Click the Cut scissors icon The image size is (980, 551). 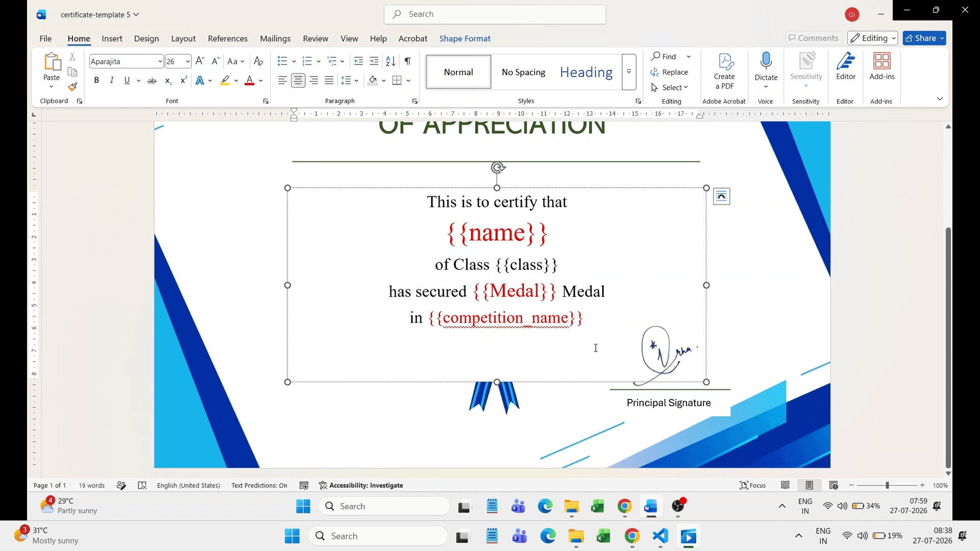pyautogui.click(x=72, y=57)
